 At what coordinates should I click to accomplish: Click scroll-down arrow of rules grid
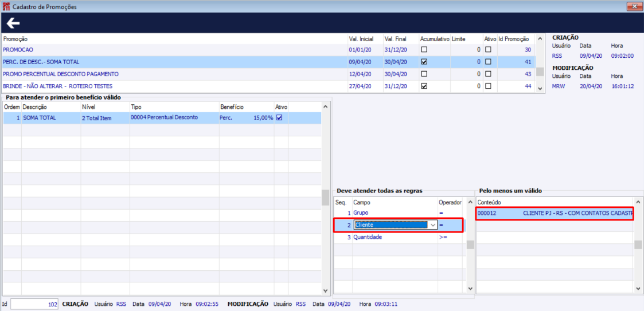[x=470, y=289]
